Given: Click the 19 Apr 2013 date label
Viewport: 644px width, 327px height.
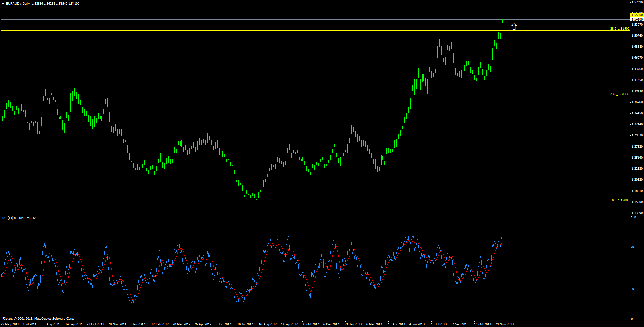Looking at the screenshot, I should tap(397, 324).
